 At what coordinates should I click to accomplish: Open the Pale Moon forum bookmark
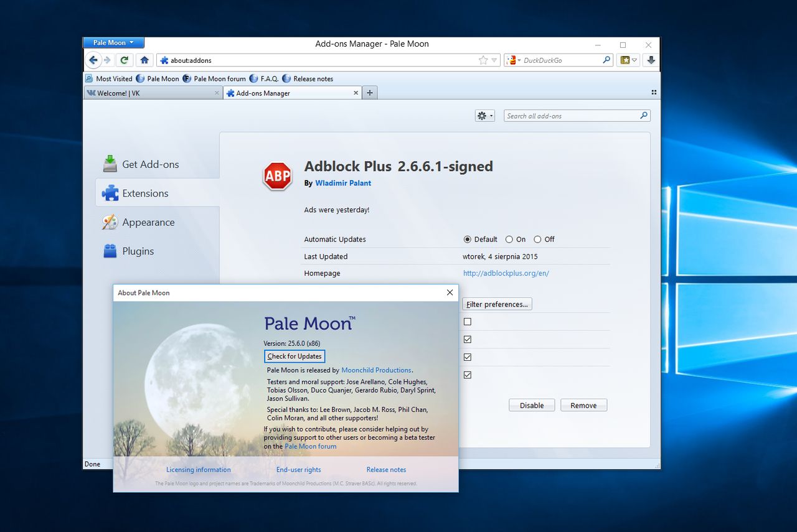pos(214,79)
